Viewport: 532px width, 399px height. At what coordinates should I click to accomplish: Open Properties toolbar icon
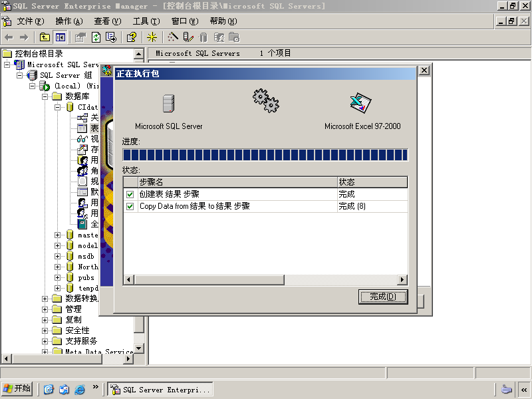80,37
